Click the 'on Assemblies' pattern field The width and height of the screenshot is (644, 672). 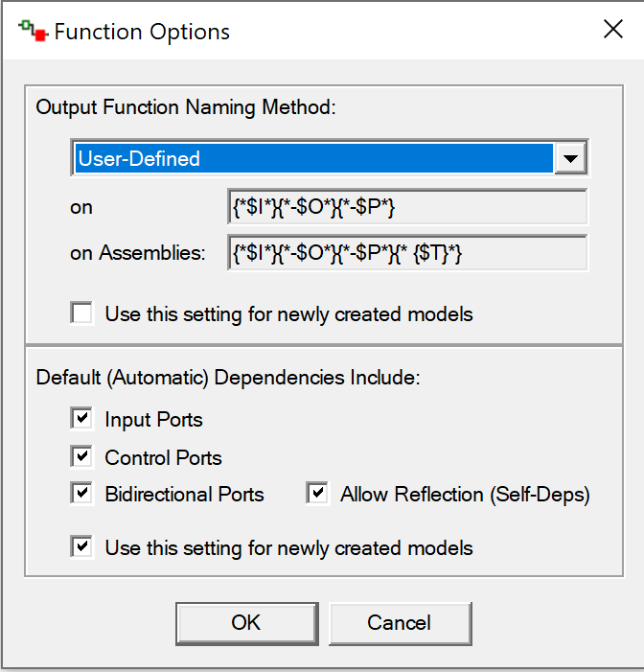[x=407, y=253]
